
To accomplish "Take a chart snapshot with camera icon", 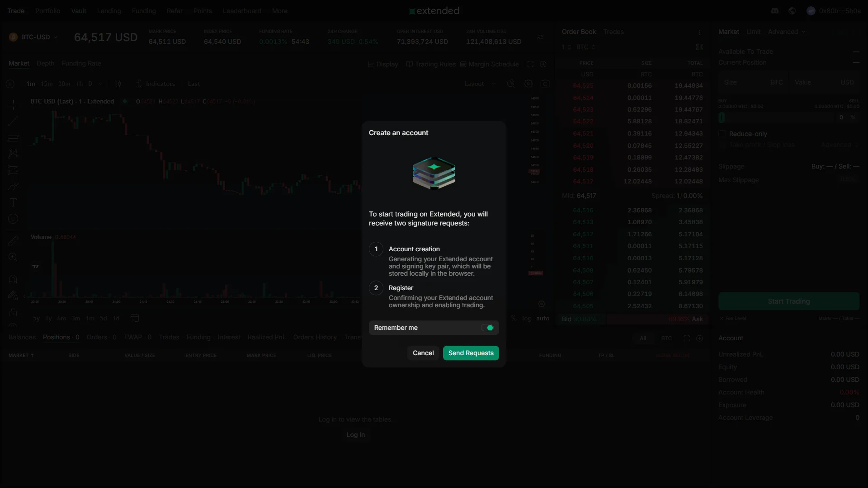I will [545, 84].
